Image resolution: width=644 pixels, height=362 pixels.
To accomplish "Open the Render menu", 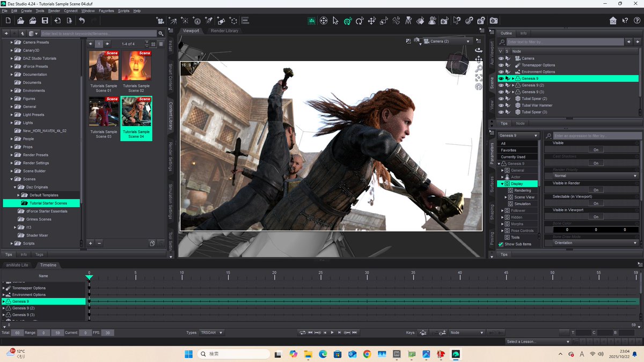I will coord(54,11).
